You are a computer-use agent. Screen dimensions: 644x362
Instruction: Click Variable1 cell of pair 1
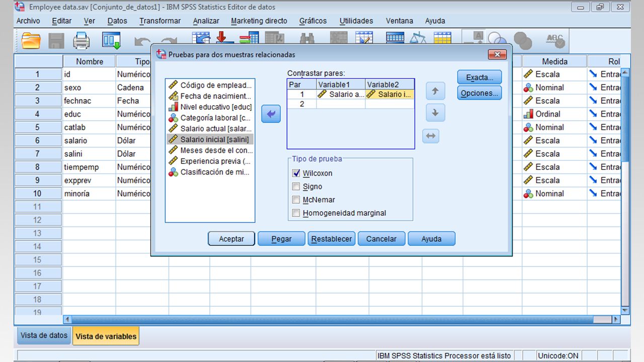pos(341,94)
